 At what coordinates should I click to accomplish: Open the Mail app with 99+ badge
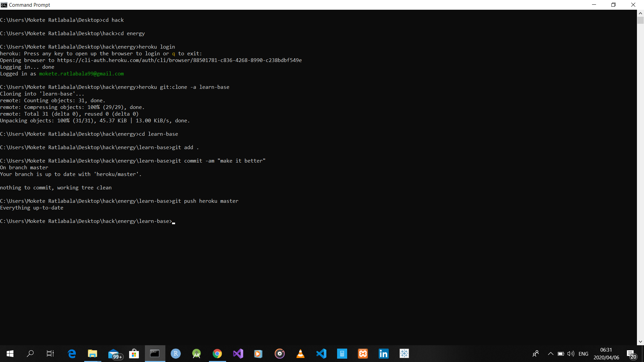(x=114, y=354)
